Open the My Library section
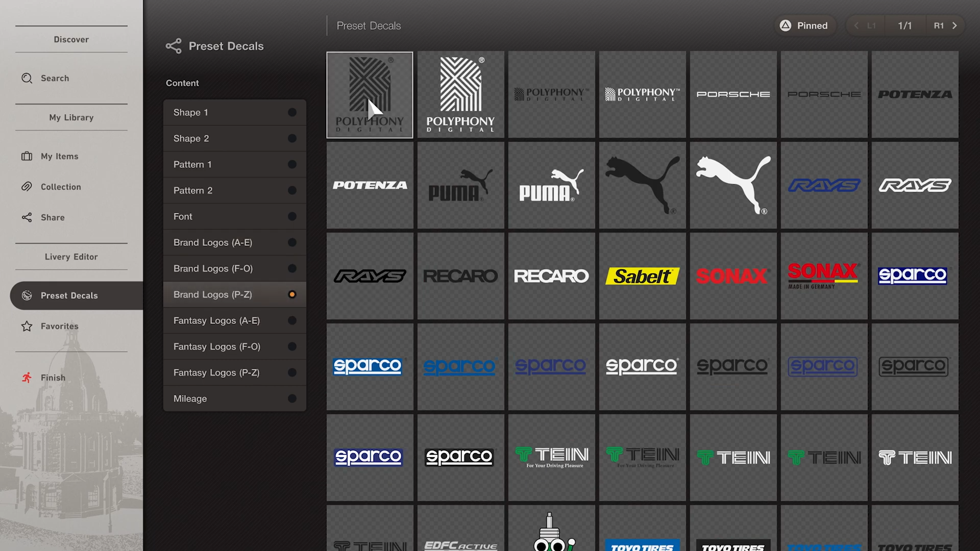The width and height of the screenshot is (980, 551). (x=71, y=117)
